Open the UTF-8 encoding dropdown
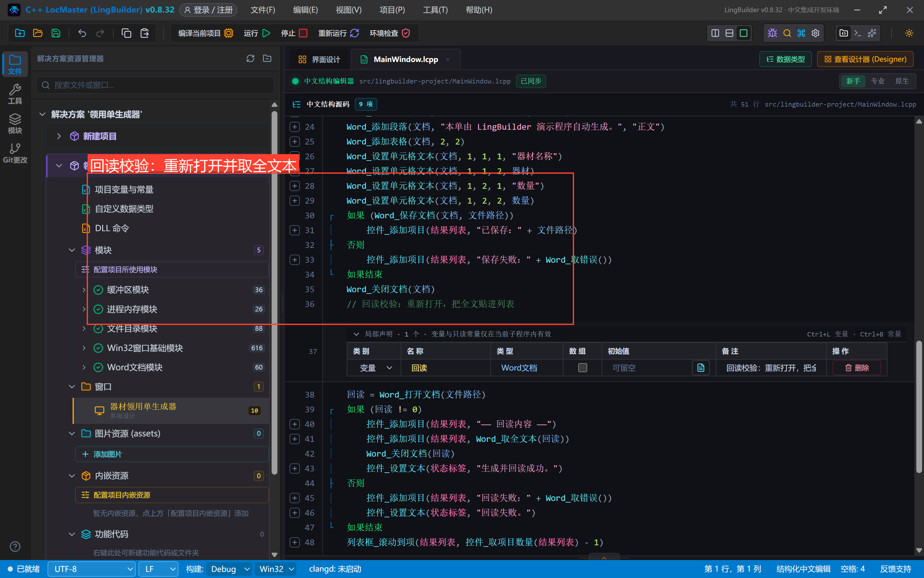Viewport: 924px width, 578px height. click(92, 569)
